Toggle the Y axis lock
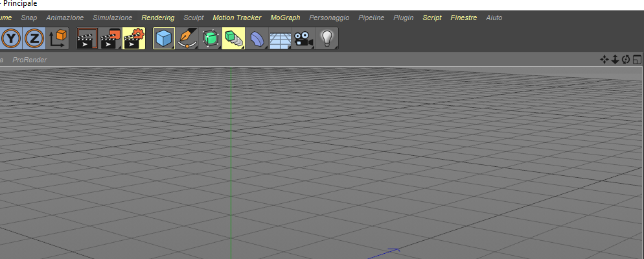 point(10,38)
